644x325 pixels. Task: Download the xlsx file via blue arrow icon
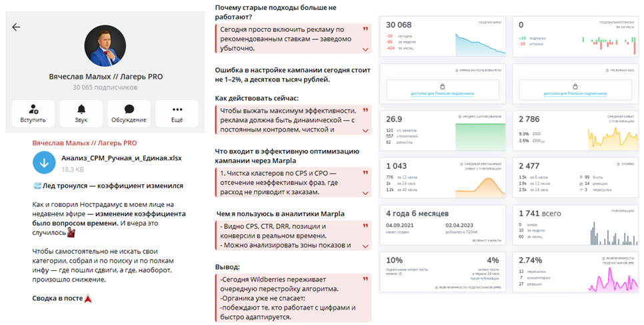pos(45,163)
